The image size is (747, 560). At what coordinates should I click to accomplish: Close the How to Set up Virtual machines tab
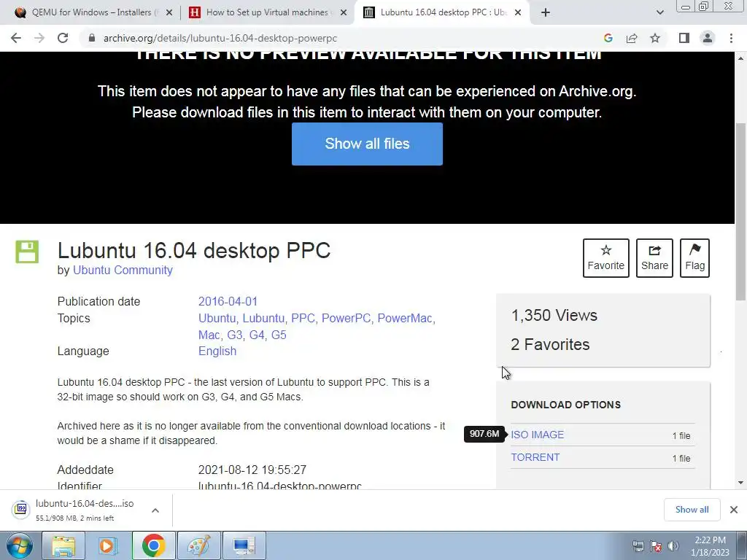(344, 12)
